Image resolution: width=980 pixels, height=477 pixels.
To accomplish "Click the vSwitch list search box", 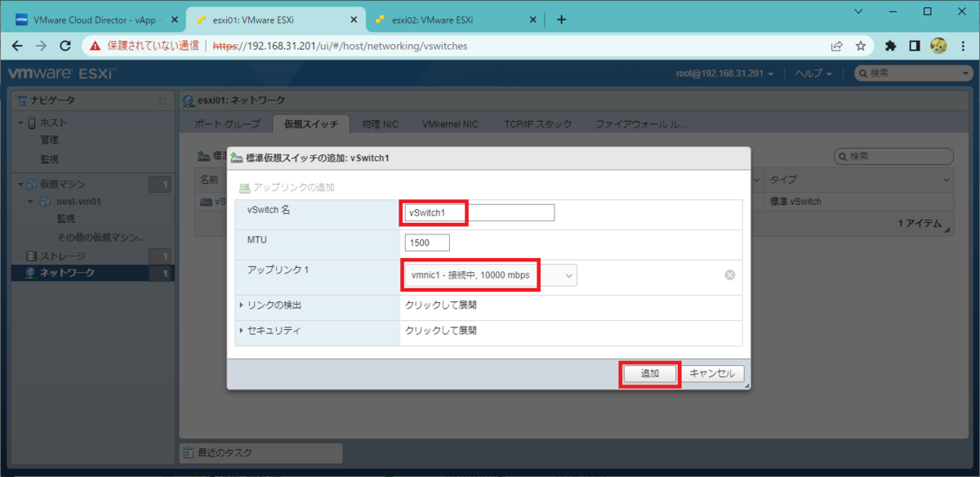I will pos(893,156).
